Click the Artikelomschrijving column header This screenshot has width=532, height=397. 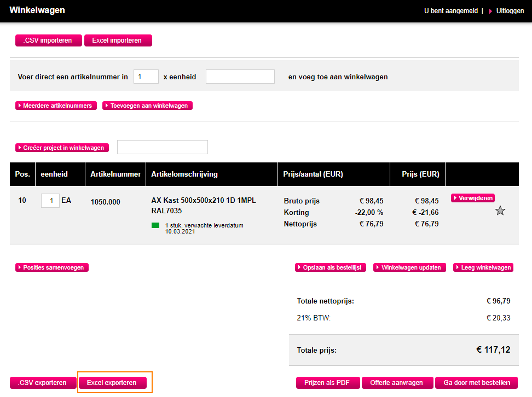click(x=212, y=174)
